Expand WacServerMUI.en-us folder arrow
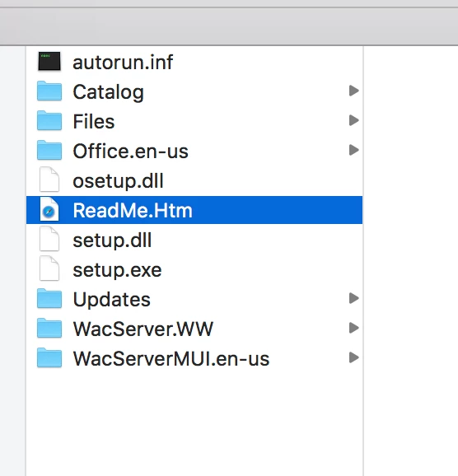 click(x=354, y=357)
